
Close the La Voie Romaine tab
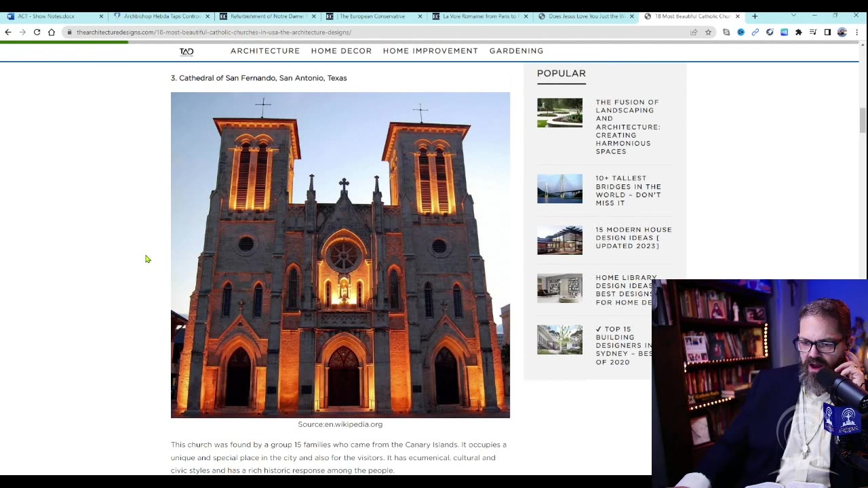[525, 16]
